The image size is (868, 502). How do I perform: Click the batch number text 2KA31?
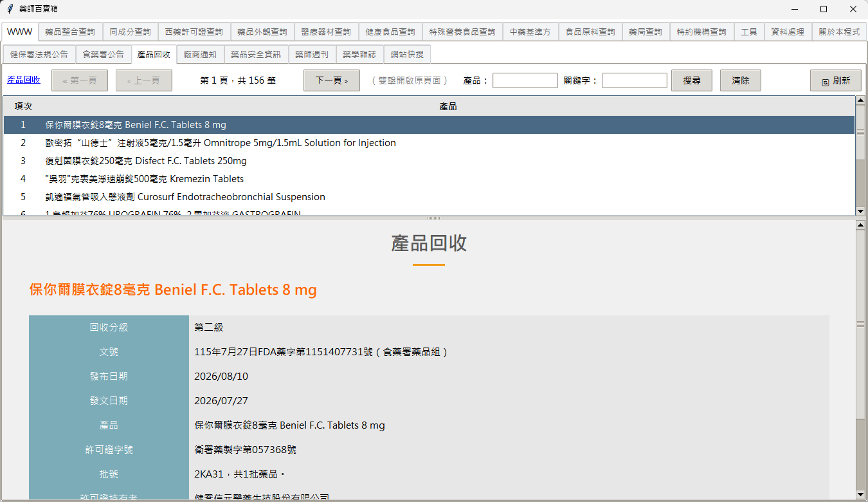pyautogui.click(x=209, y=474)
